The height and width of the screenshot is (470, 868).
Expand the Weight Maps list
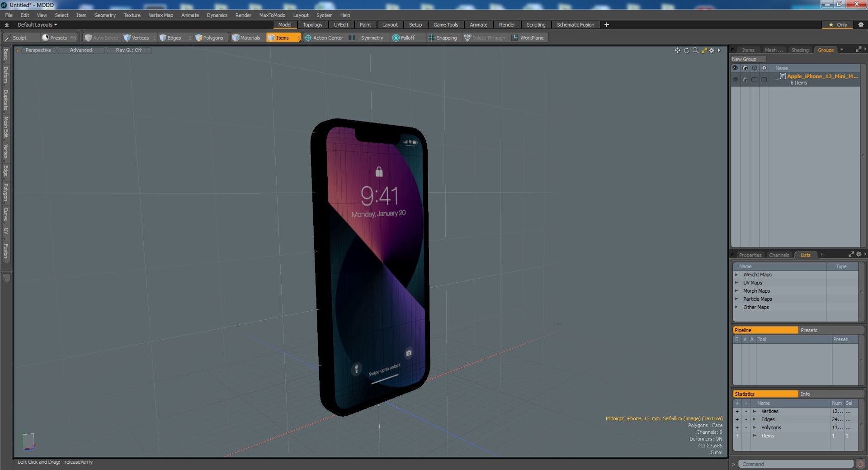[736, 275]
